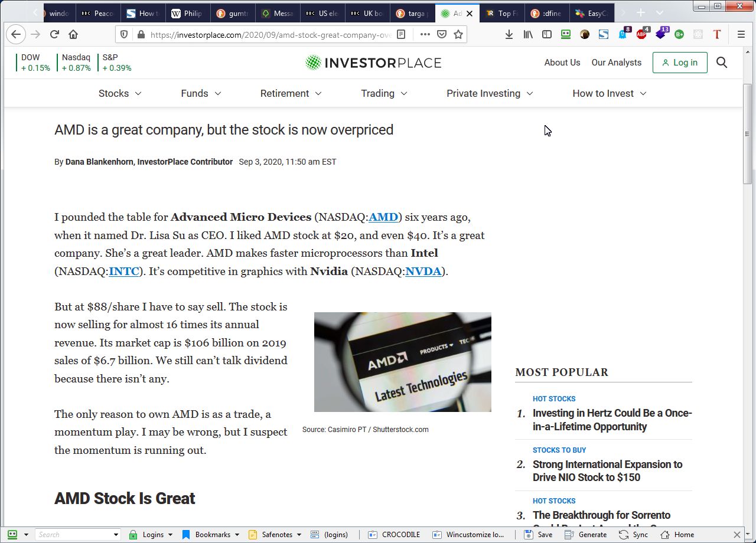Switch to the Peaco BBC tab
756x543 pixels.
coord(97,13)
